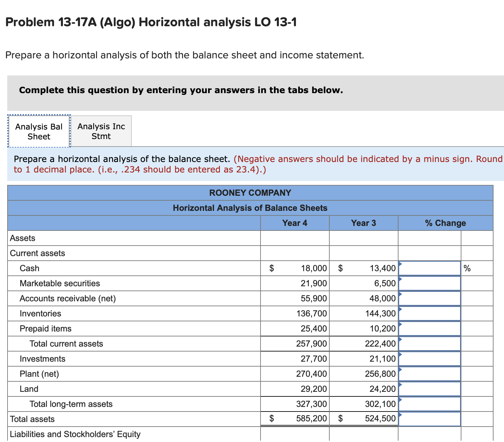
Task: Select the Inventories % Change entry field
Action: point(429,313)
